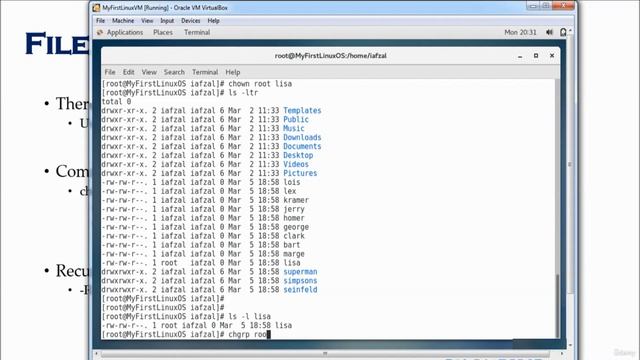Click the power icon in the top panel

(563, 32)
